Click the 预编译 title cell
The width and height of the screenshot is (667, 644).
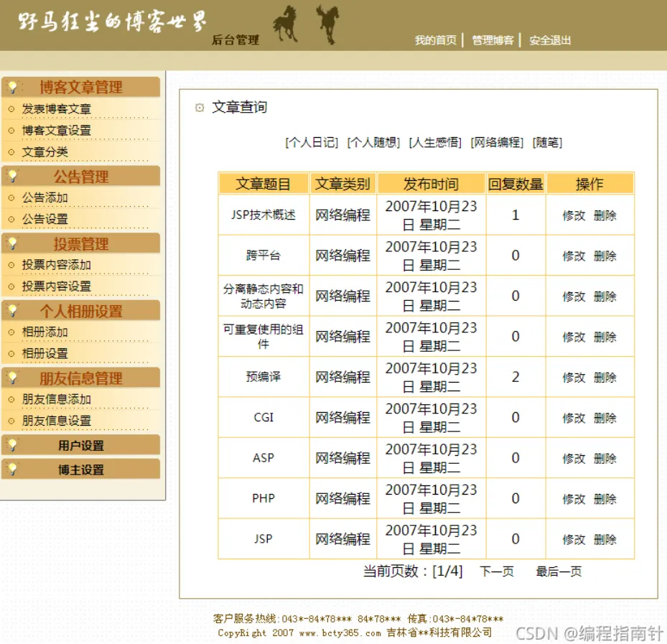(263, 377)
